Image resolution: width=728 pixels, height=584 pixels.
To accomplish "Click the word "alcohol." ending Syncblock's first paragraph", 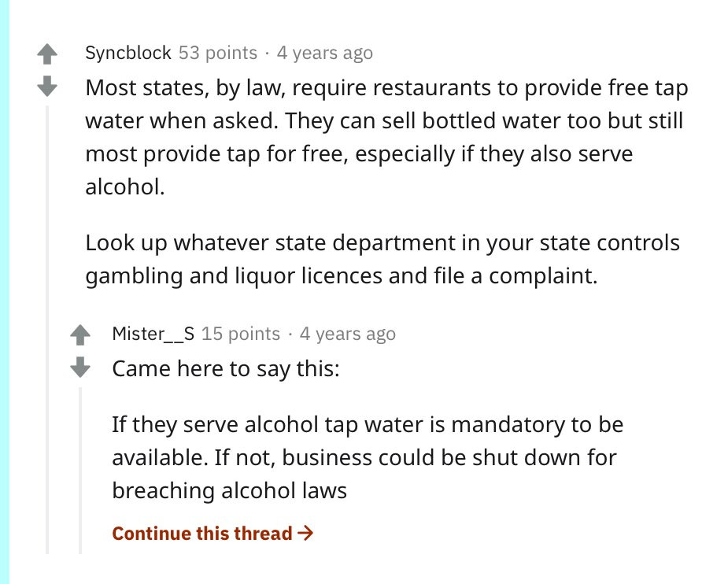I will [x=126, y=189].
